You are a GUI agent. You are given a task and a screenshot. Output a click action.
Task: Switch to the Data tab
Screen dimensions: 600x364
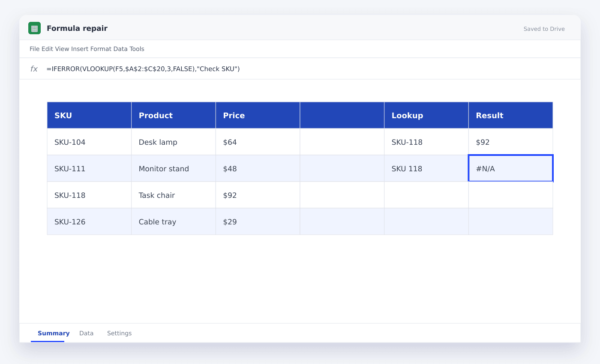coord(86,333)
